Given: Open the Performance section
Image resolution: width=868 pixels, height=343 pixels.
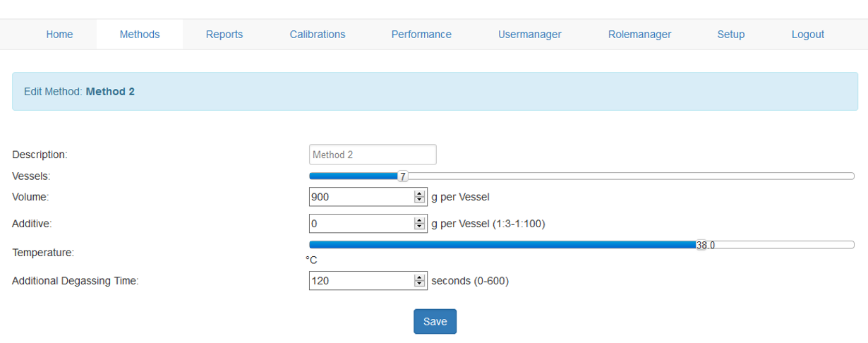Looking at the screenshot, I should click(421, 34).
